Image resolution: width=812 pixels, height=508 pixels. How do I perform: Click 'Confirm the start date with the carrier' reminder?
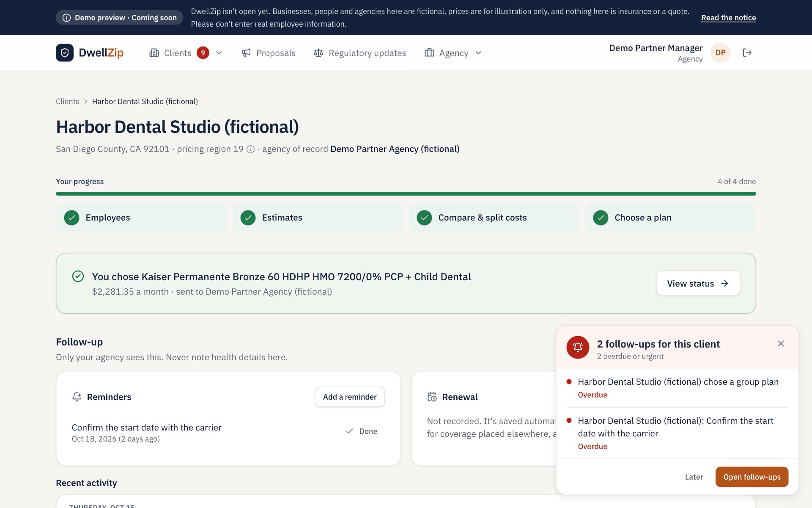(147, 428)
